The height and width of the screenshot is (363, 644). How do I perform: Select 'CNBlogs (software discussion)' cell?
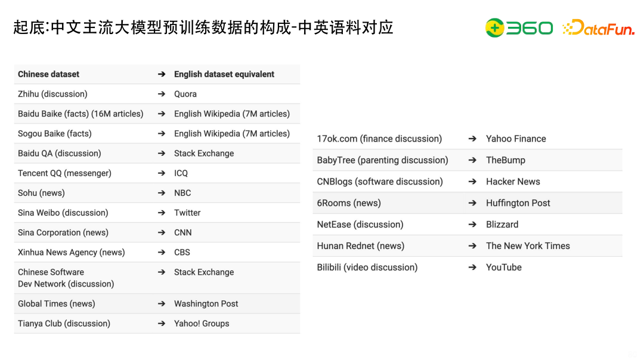tap(379, 181)
